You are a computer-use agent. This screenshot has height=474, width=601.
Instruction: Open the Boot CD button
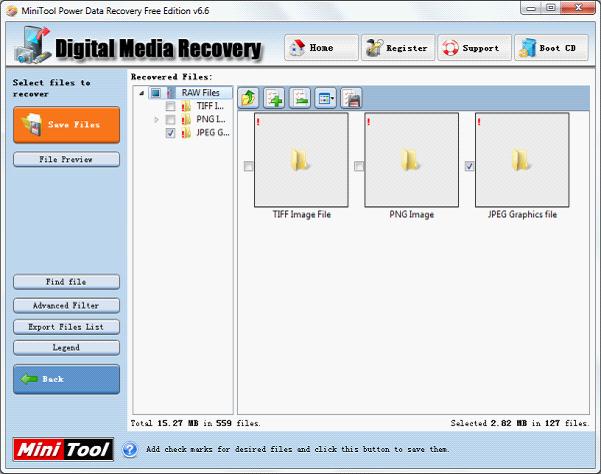pyautogui.click(x=551, y=48)
